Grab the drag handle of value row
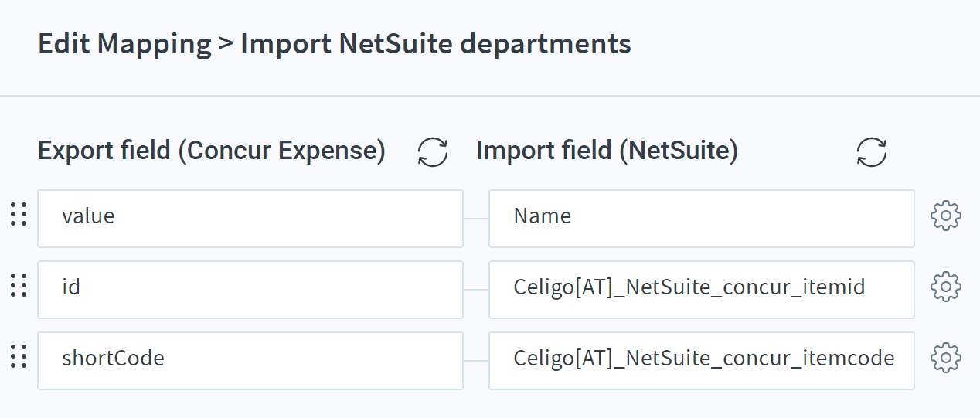Viewport: 980px width, 418px height. click(19, 215)
